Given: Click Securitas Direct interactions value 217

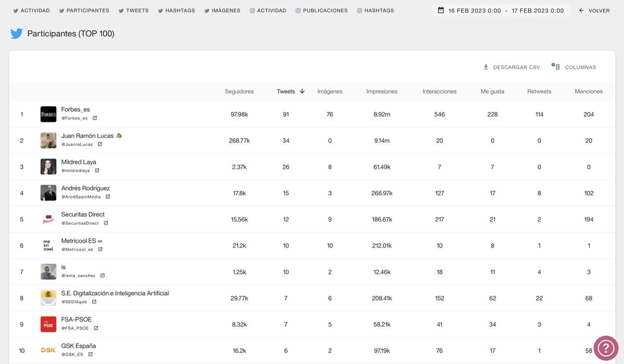Looking at the screenshot, I should (439, 219).
